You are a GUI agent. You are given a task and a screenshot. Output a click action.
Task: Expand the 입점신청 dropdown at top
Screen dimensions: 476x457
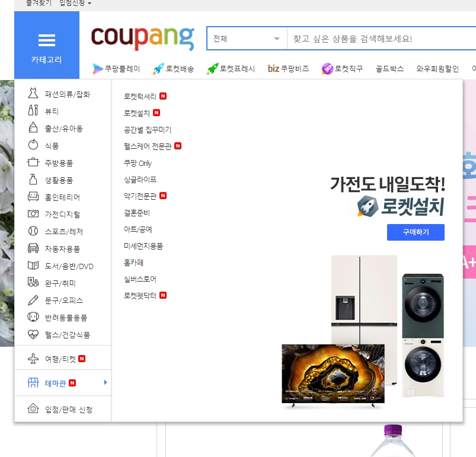[x=75, y=3]
